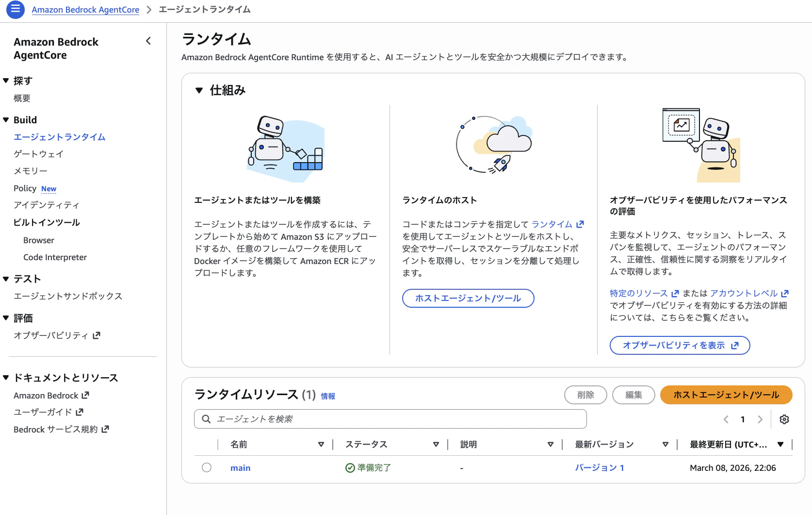This screenshot has height=515, width=812.
Task: Collapse the 仕組み section
Action: coord(198,90)
